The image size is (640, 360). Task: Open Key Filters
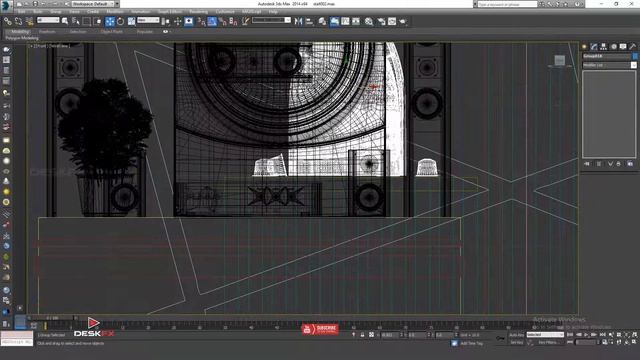548,342
